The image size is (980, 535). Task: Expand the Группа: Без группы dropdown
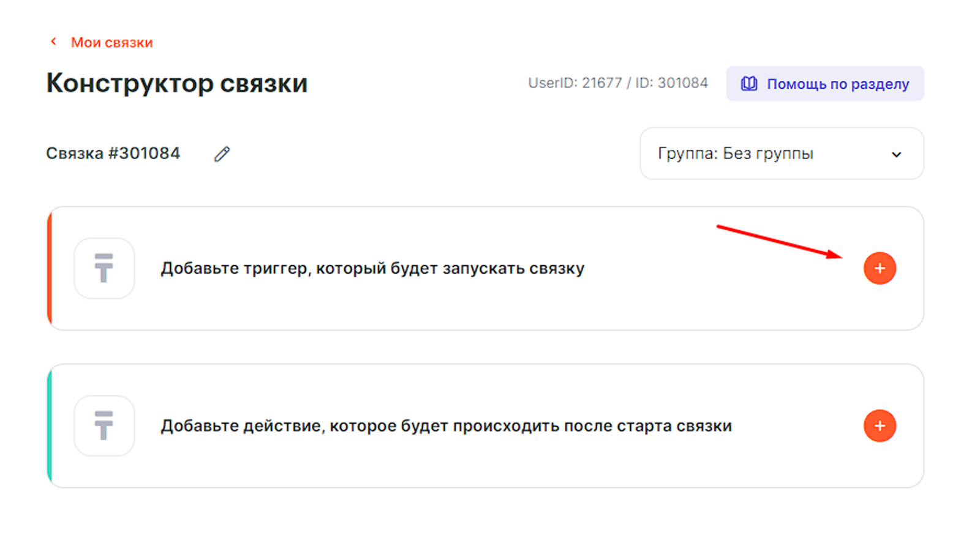pyautogui.click(x=781, y=154)
